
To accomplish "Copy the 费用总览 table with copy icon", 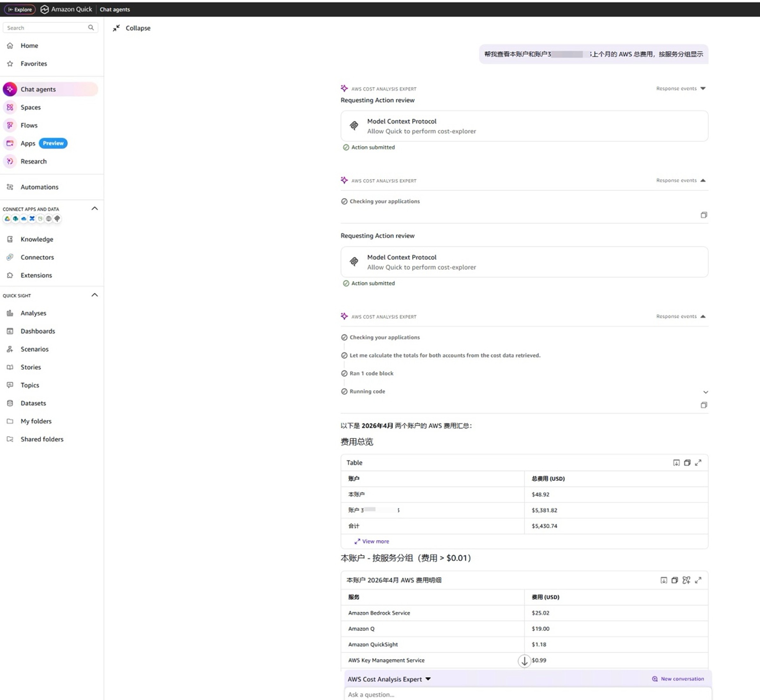I will 687,462.
